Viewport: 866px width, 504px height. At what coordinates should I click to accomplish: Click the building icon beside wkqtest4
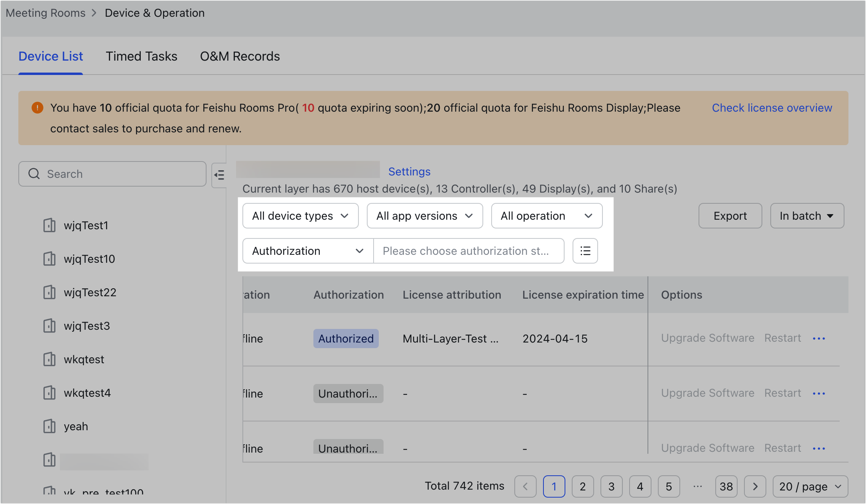[x=49, y=393]
